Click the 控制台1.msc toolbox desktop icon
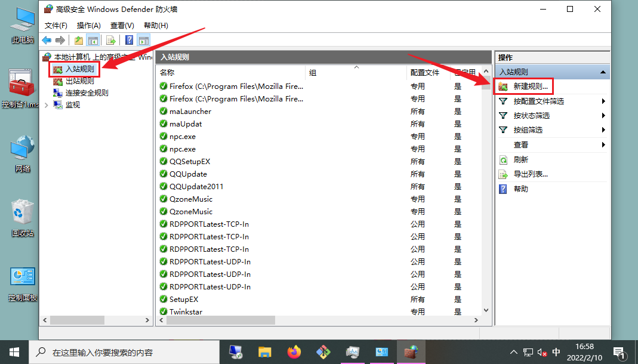 pyautogui.click(x=20, y=88)
